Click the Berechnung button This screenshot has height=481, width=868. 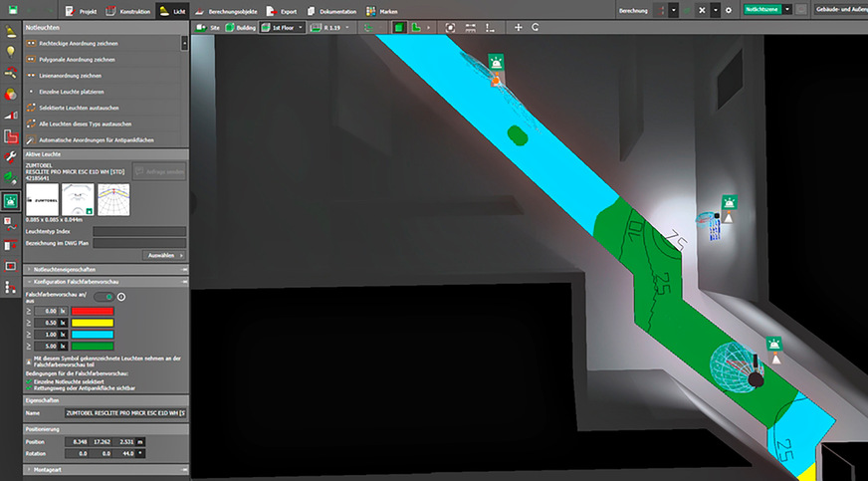point(632,9)
